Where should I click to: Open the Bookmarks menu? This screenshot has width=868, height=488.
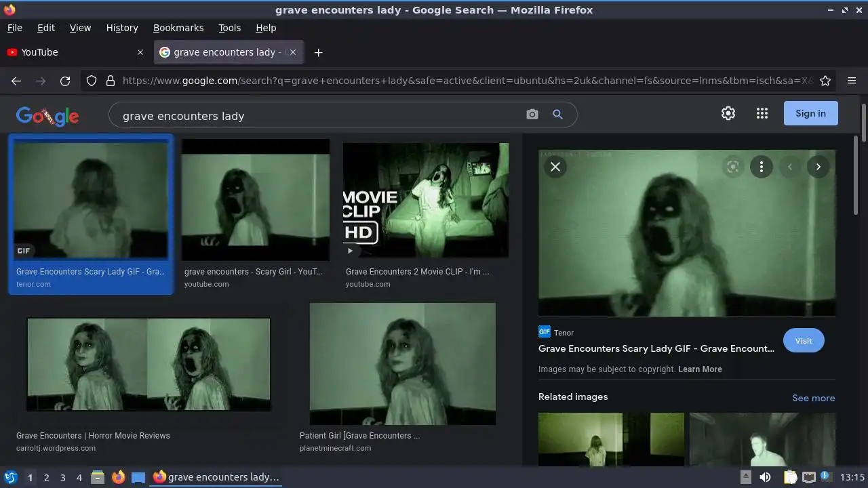tap(178, 28)
